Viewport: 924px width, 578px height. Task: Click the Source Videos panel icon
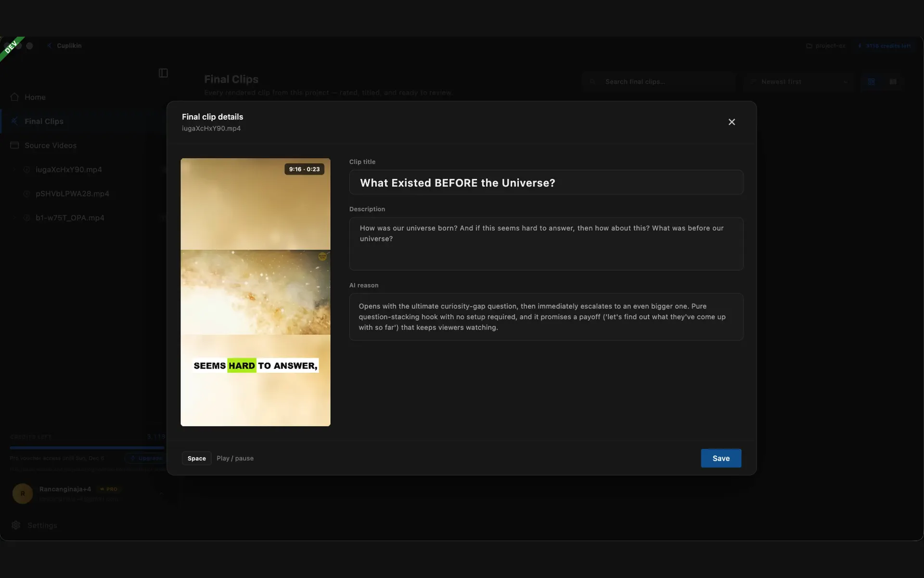14,145
